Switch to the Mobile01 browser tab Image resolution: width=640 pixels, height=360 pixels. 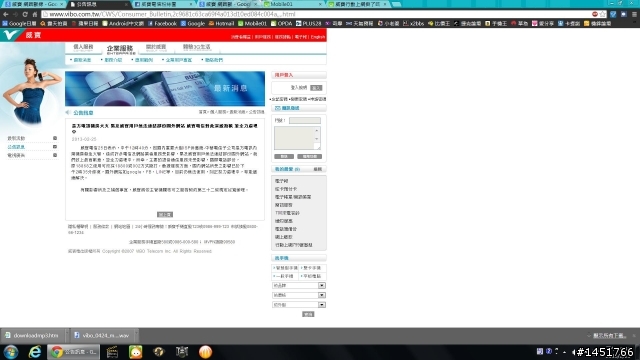point(292,4)
